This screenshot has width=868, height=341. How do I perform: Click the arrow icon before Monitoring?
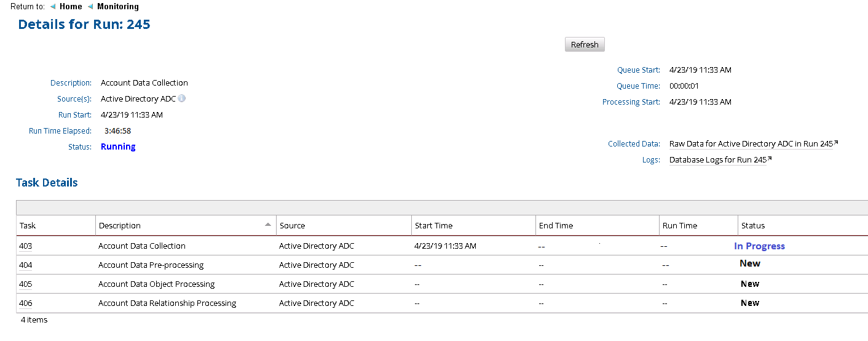[x=90, y=7]
